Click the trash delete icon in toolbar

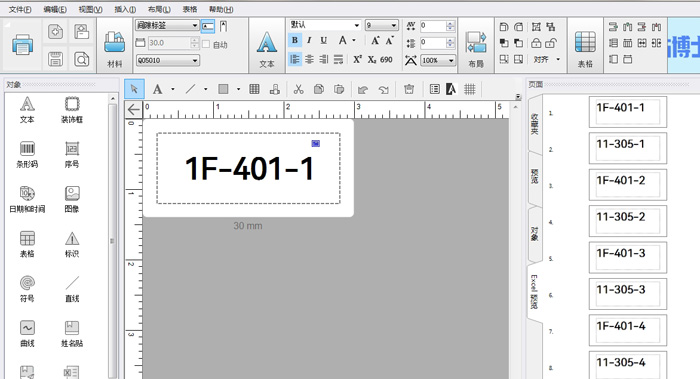coord(408,89)
